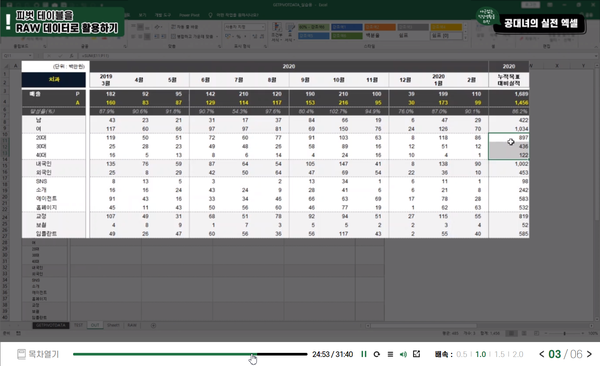Switch to Page Break Preview icon
The width and height of the screenshot is (600, 366).
(x=536, y=333)
